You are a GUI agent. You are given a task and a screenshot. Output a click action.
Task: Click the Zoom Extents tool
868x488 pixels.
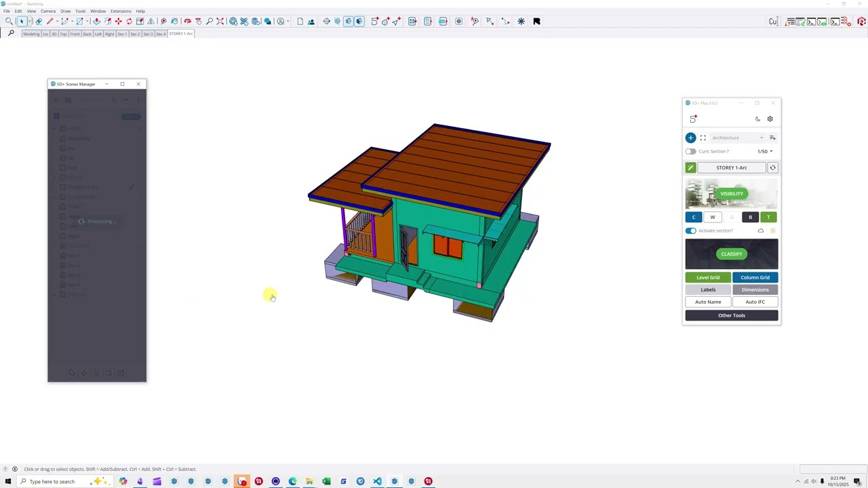pos(220,21)
